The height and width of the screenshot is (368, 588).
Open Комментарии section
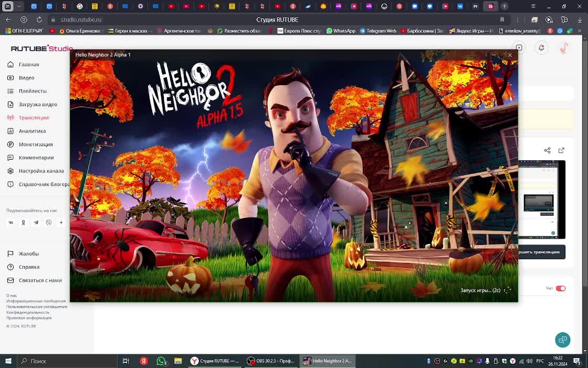(x=36, y=158)
